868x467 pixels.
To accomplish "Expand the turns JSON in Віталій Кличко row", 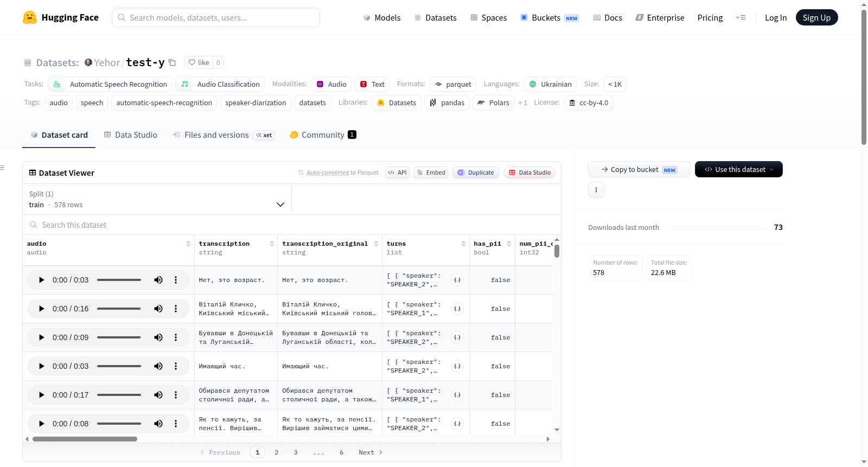I will (457, 309).
